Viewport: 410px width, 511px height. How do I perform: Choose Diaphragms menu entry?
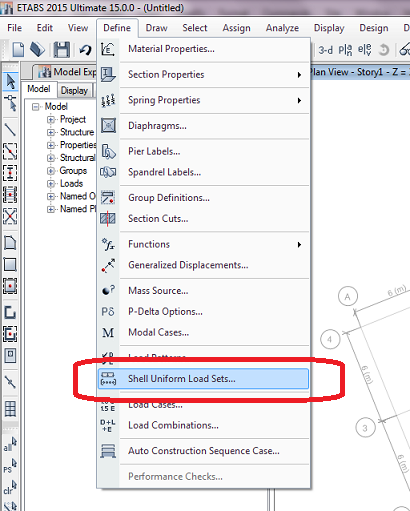[x=203, y=126]
